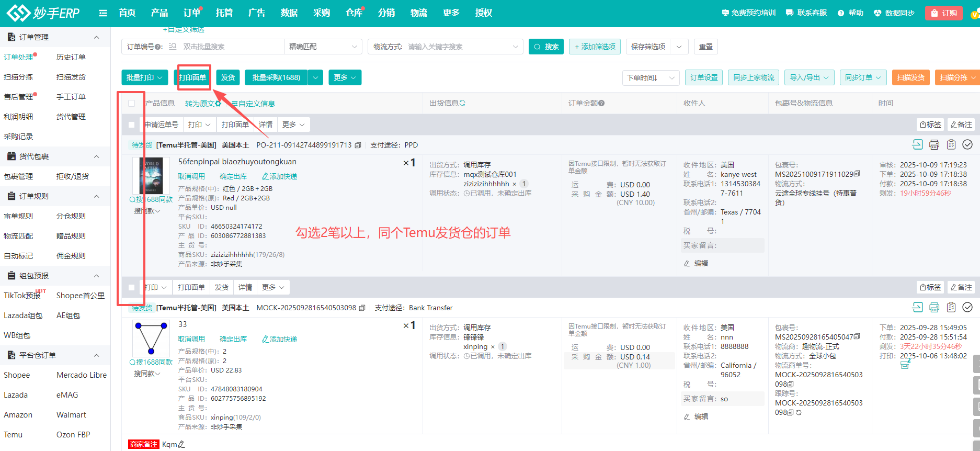Open the 批量打印 dropdown
Viewport: 980px width, 451px height.
coord(144,77)
